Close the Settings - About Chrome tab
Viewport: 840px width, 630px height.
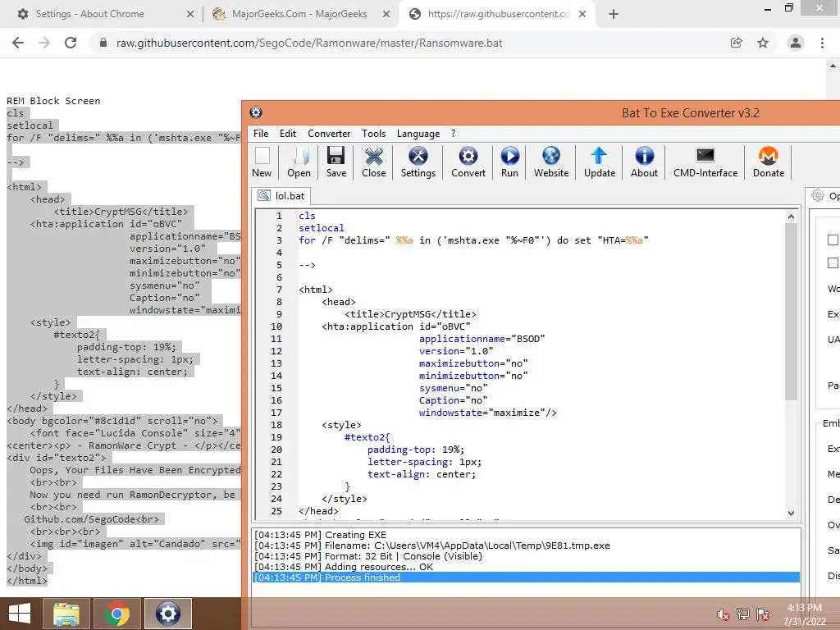[x=190, y=14]
